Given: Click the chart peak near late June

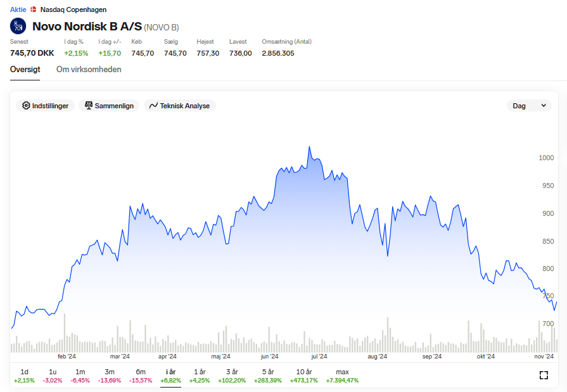Looking at the screenshot, I should pyautogui.click(x=309, y=147).
